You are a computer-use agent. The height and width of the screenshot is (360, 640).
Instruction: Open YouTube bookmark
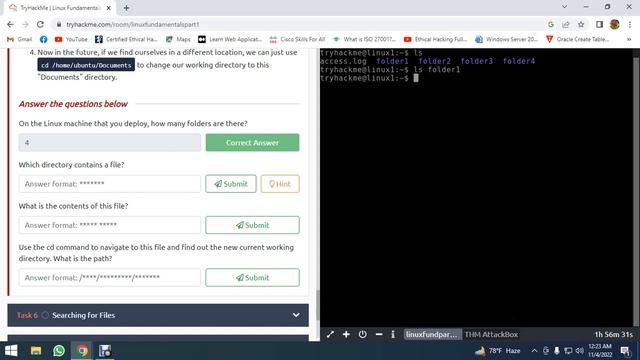pos(71,39)
